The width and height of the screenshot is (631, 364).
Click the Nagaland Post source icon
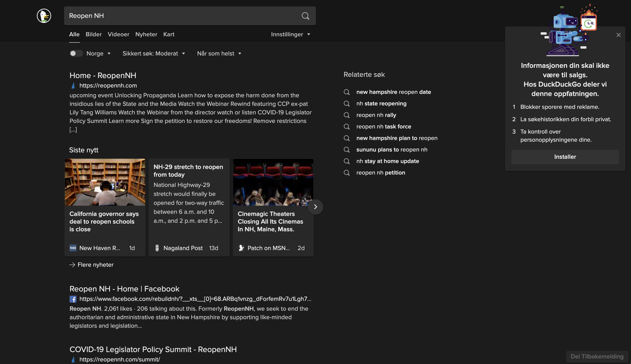(157, 248)
